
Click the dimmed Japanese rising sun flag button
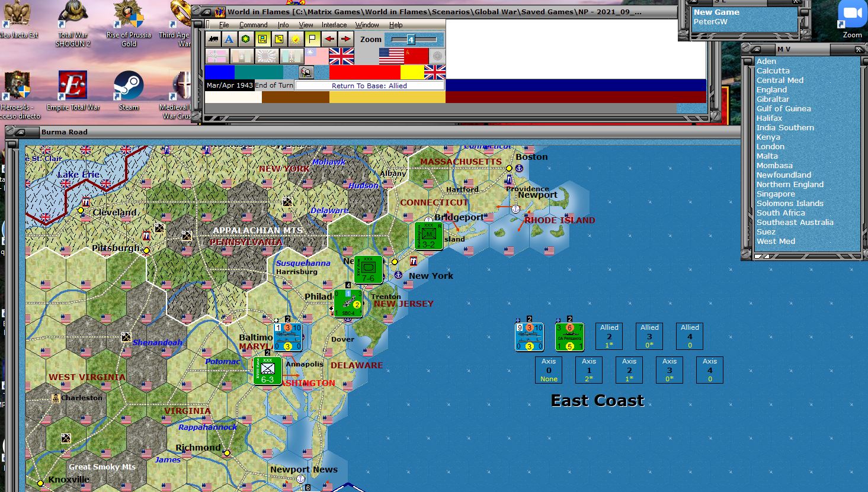click(267, 56)
